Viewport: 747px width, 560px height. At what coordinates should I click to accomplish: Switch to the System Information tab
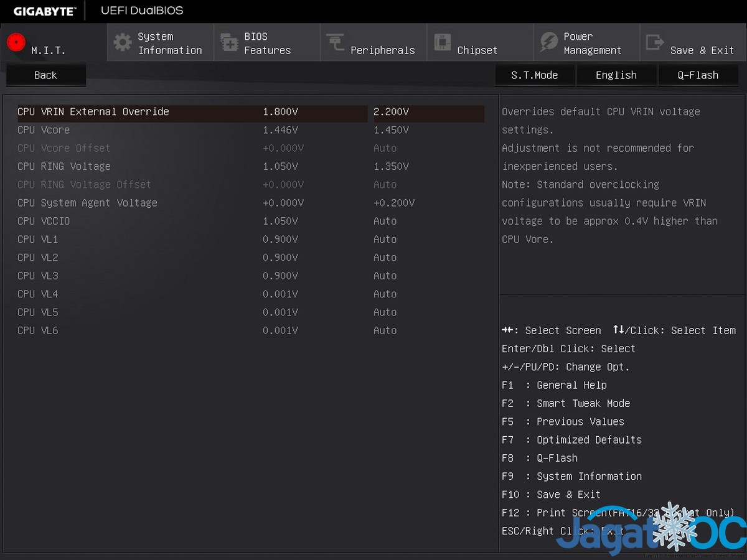pos(161,42)
